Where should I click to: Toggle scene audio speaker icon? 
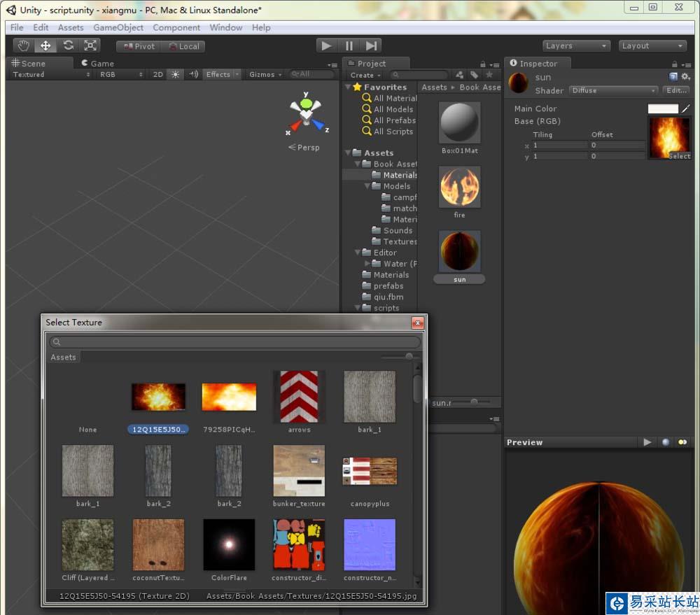click(x=194, y=74)
